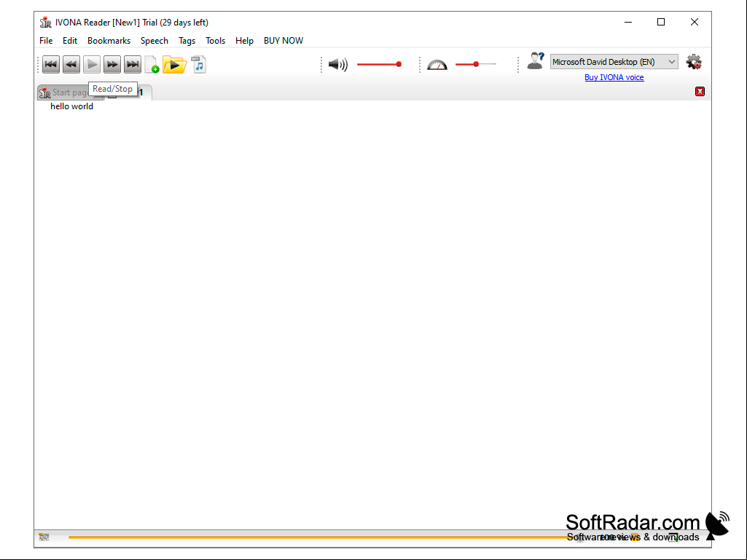The height and width of the screenshot is (560, 747).
Task: Jump to the end with the skip-forward button
Action: tap(133, 64)
